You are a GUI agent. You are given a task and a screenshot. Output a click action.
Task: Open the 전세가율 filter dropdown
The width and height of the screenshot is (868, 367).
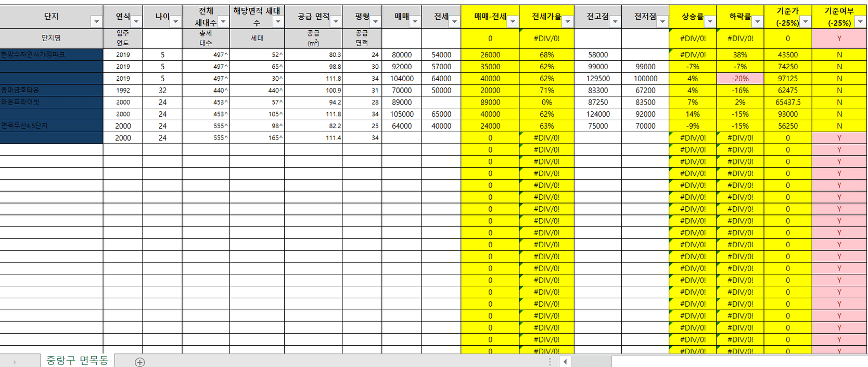(568, 21)
